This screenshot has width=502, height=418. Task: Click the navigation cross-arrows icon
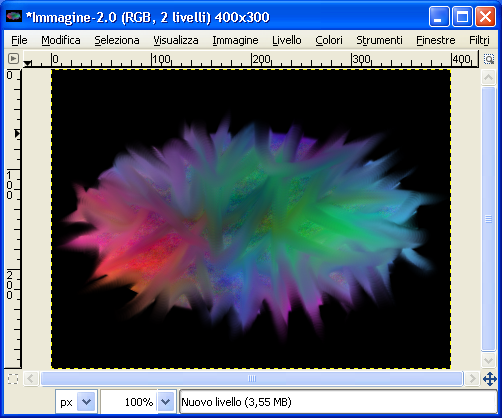[490, 379]
